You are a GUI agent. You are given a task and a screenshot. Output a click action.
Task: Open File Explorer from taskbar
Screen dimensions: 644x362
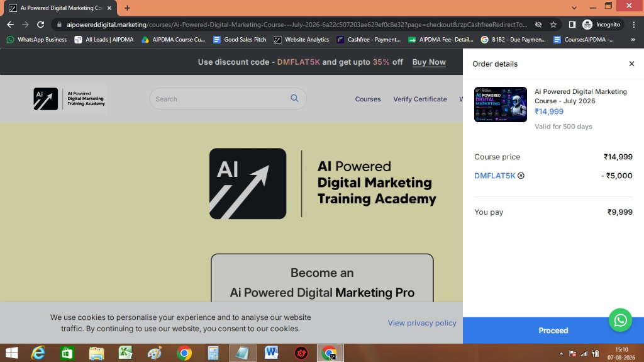click(96, 353)
